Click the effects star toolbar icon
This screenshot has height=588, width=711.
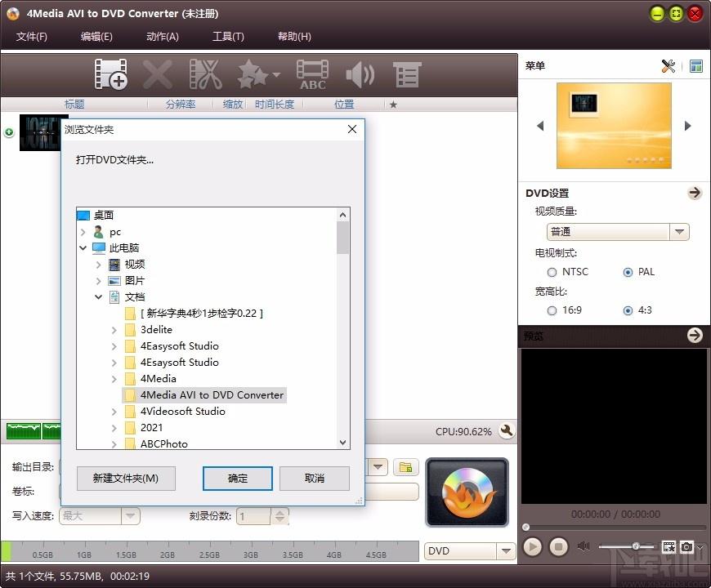(253, 73)
